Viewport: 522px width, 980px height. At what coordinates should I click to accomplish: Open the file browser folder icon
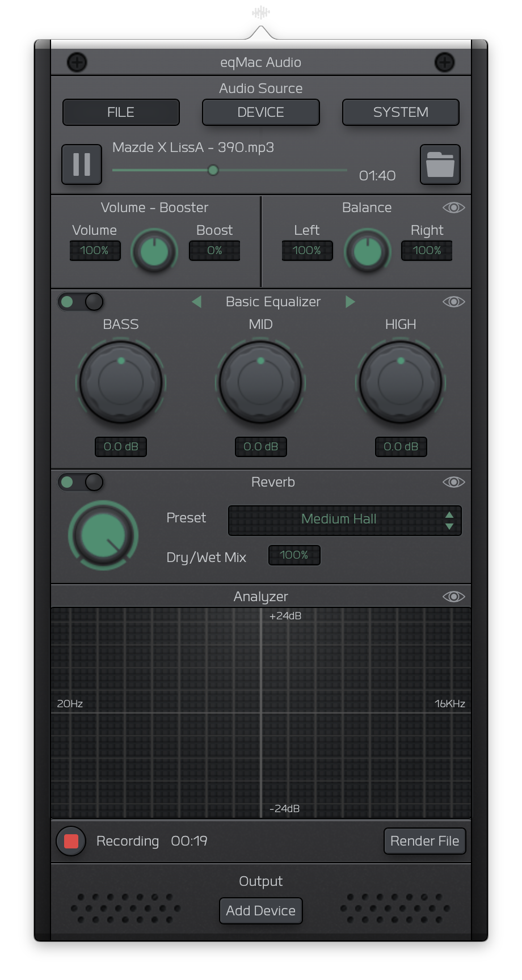[440, 164]
